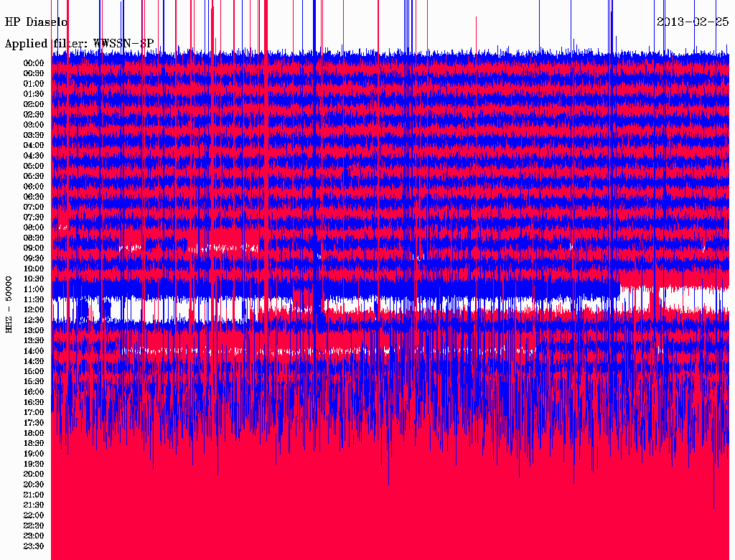
Task: Select the 17:30 time label
Action: (34, 423)
